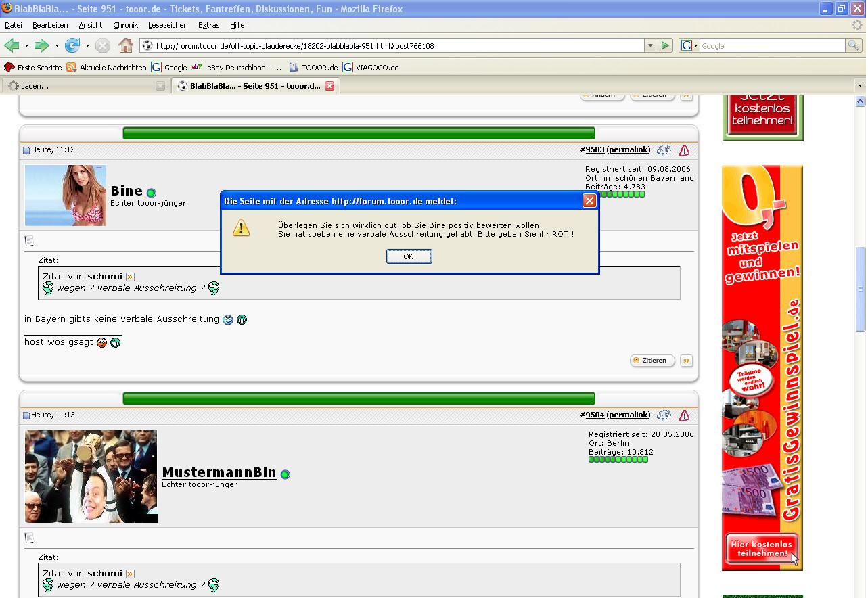Switch to the Laden... tab
This screenshot has width=868, height=598.
(81, 86)
